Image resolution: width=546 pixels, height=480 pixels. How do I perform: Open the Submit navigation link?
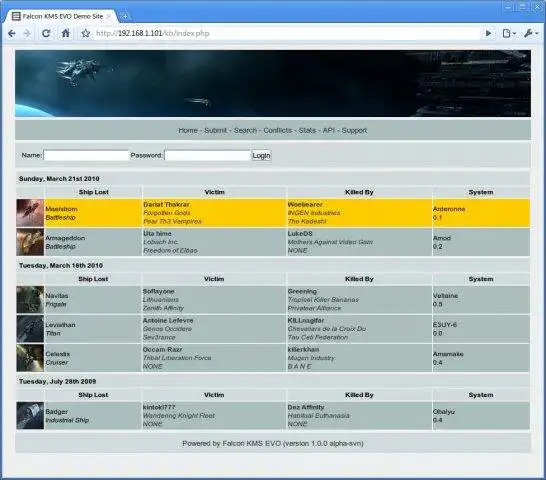click(215, 130)
